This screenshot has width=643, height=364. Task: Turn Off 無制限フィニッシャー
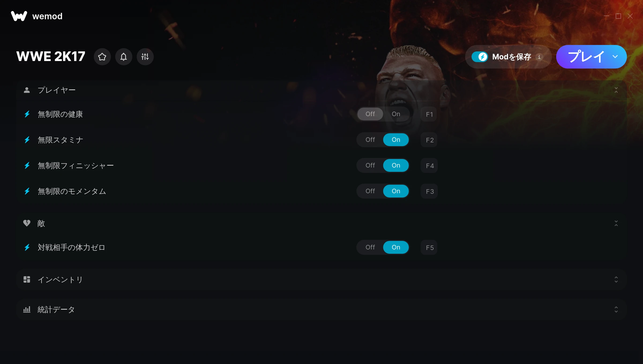pos(370,165)
